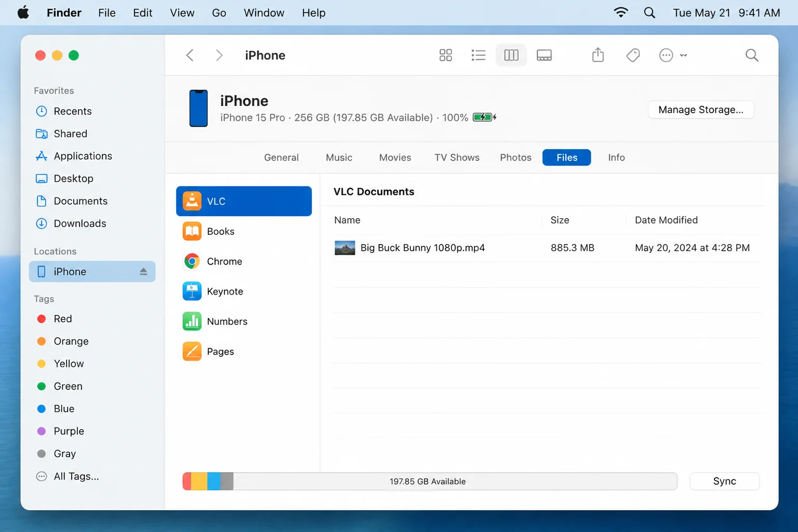Select Big Buck Bunny 1080p.mp4 file
The image size is (798, 532).
547,248
